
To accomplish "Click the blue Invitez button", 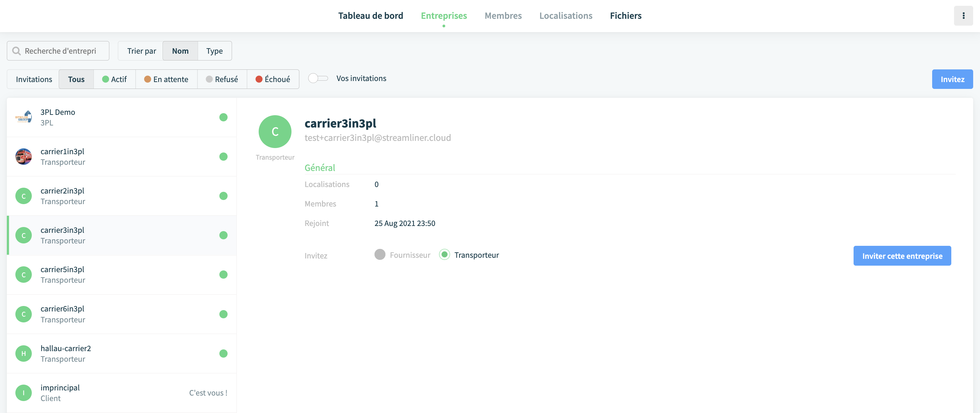I will coord(952,79).
